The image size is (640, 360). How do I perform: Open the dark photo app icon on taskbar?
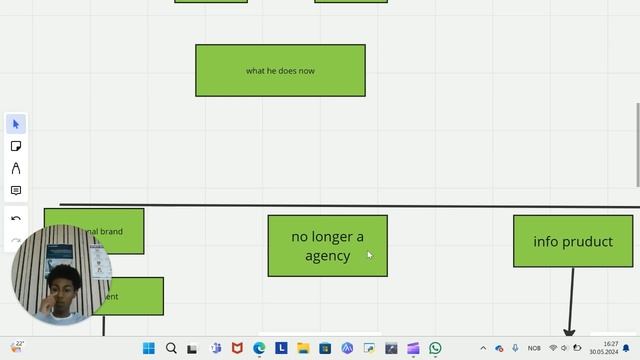click(x=391, y=348)
